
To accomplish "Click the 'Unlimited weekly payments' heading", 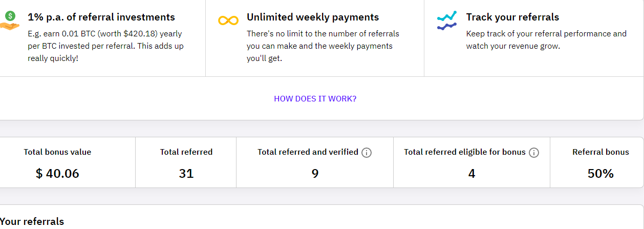I will coord(313,17).
